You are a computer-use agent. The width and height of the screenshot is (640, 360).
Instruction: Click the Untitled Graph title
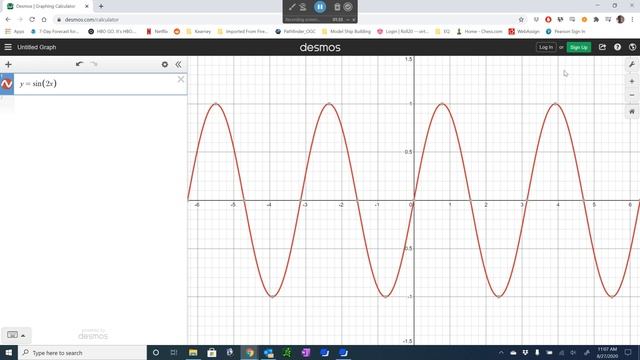click(37, 47)
